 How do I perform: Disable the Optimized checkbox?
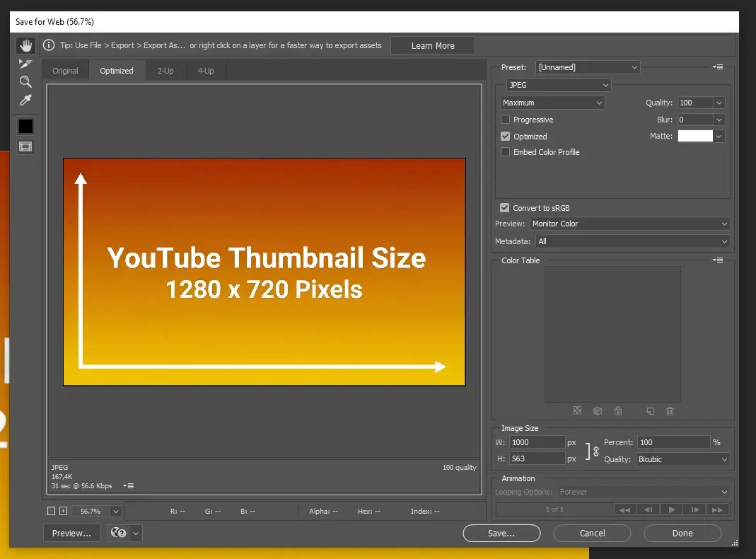point(505,136)
